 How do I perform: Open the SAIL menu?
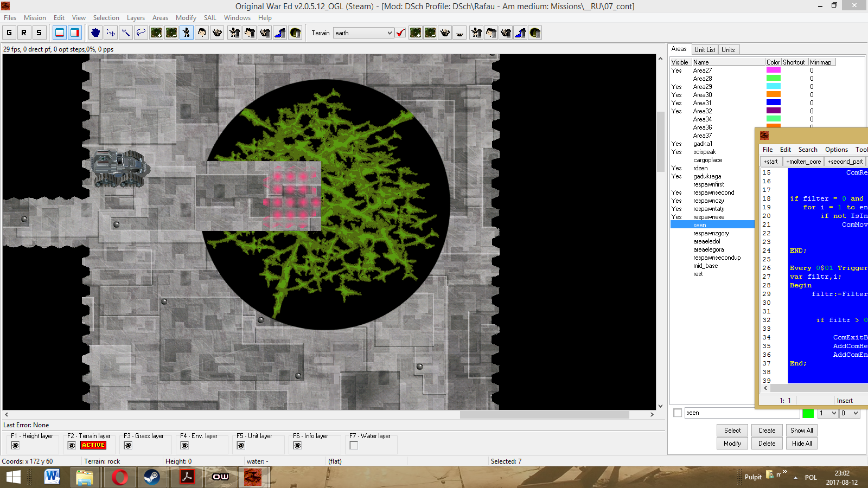click(210, 18)
